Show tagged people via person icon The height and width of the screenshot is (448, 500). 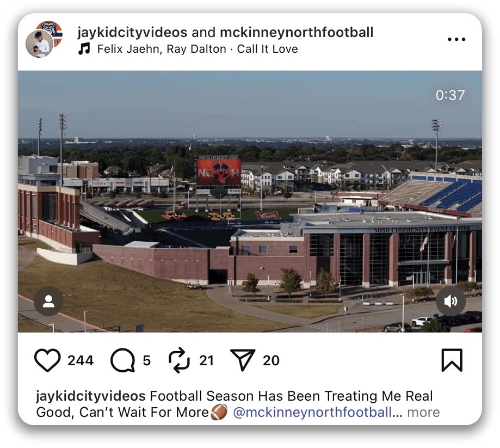[48, 301]
